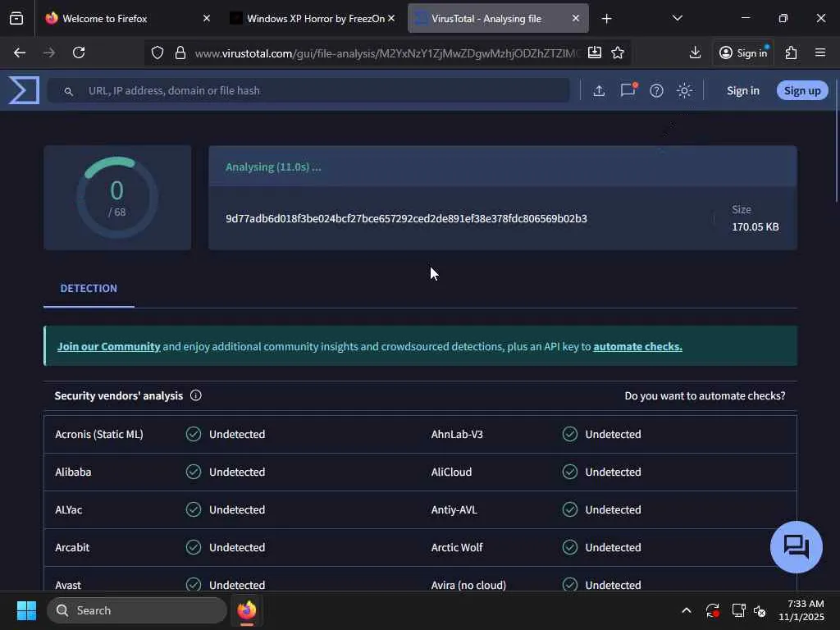Open a new browser tab
The width and height of the screenshot is (840, 630).
pos(606,19)
